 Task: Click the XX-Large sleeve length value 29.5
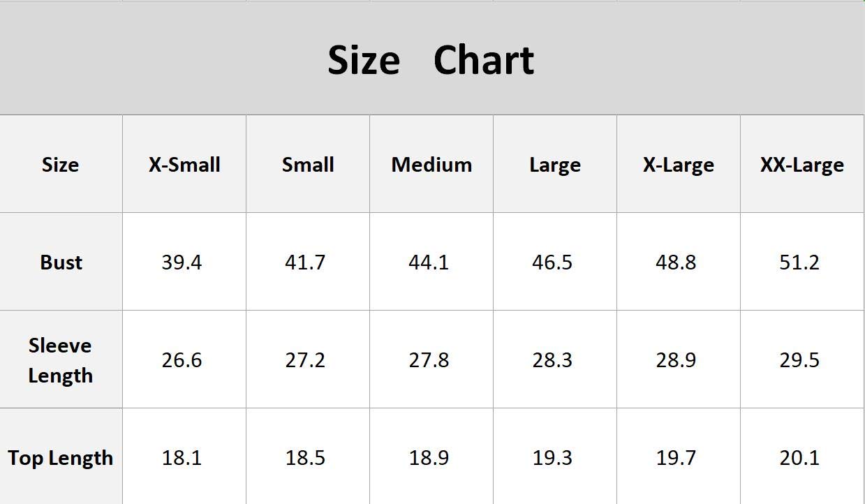click(799, 360)
